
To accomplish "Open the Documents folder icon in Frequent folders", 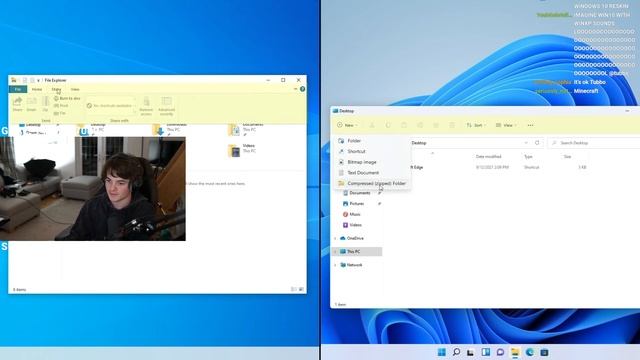I will click(x=234, y=130).
